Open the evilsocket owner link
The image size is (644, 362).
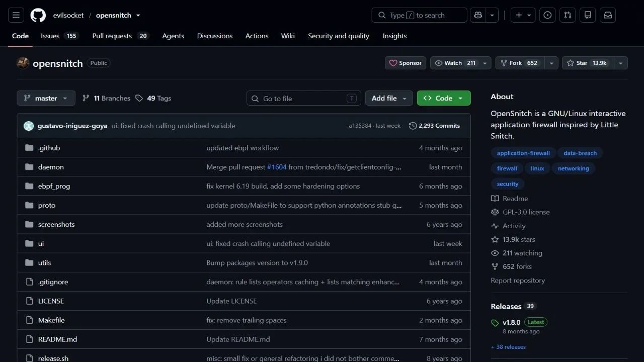pyautogui.click(x=68, y=16)
